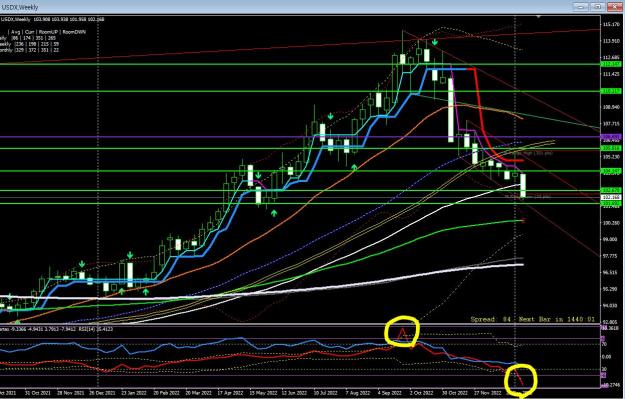Click the RoomUP column header text
This screenshot has height=399, width=625.
point(49,32)
